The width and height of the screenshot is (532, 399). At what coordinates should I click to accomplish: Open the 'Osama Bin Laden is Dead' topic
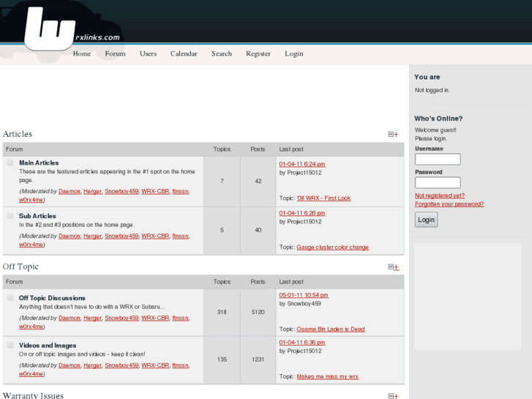coord(330,329)
